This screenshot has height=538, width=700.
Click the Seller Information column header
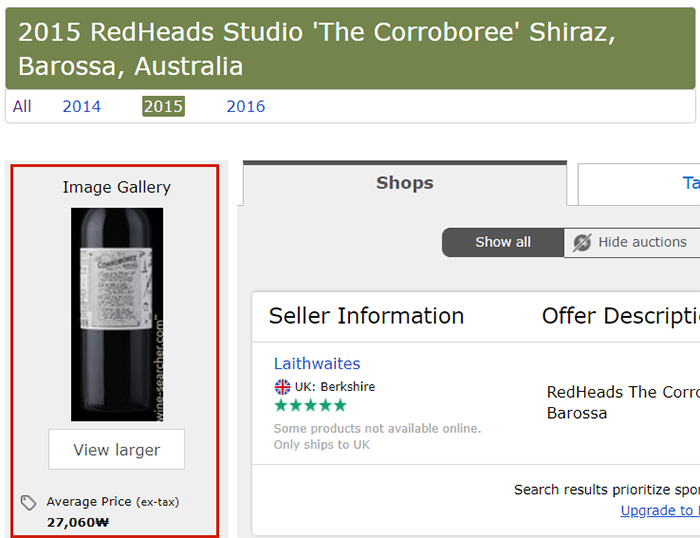(x=367, y=316)
